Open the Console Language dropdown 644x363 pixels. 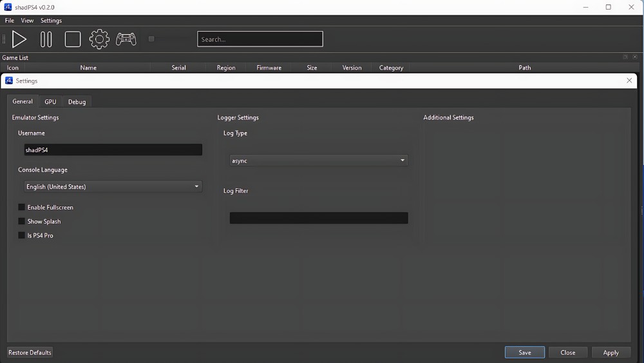coord(113,186)
